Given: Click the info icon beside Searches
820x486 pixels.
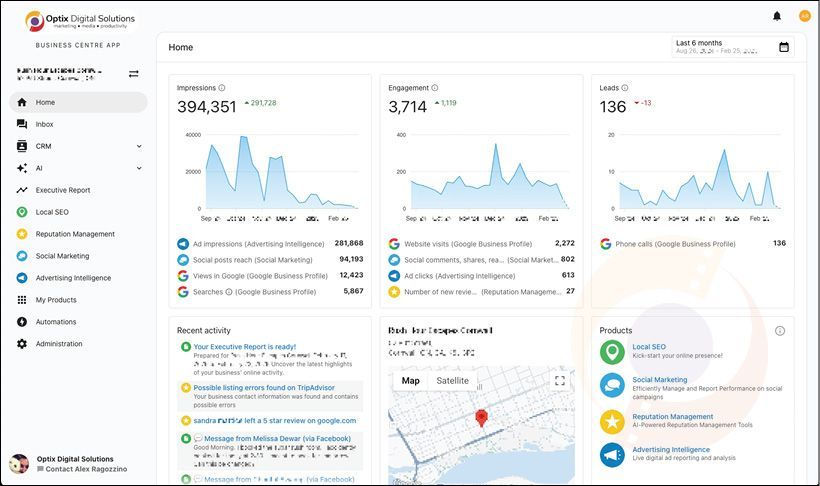Looking at the screenshot, I should (229, 292).
